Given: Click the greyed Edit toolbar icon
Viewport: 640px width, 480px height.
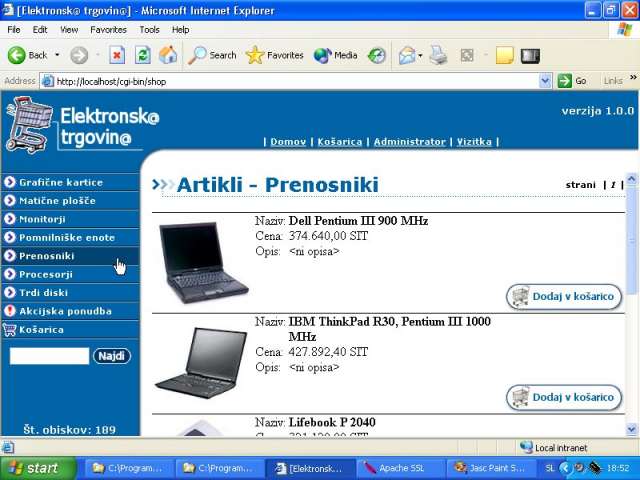Looking at the screenshot, I should (x=467, y=55).
